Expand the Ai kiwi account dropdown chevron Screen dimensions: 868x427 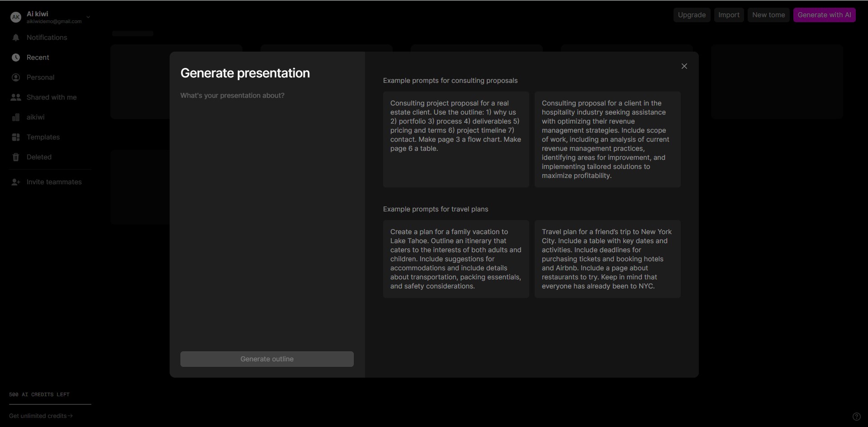coord(88,17)
